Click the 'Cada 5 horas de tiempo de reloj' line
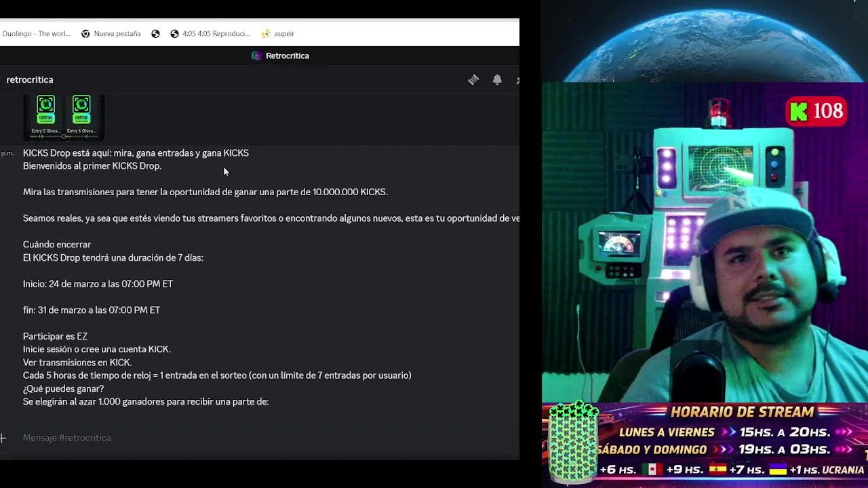The height and width of the screenshot is (488, 868). coord(217,375)
